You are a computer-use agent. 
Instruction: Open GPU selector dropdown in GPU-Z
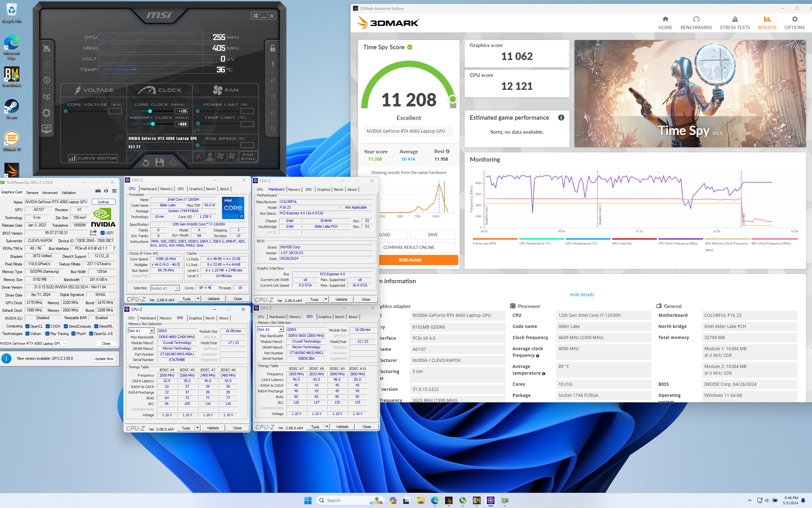[x=34, y=343]
